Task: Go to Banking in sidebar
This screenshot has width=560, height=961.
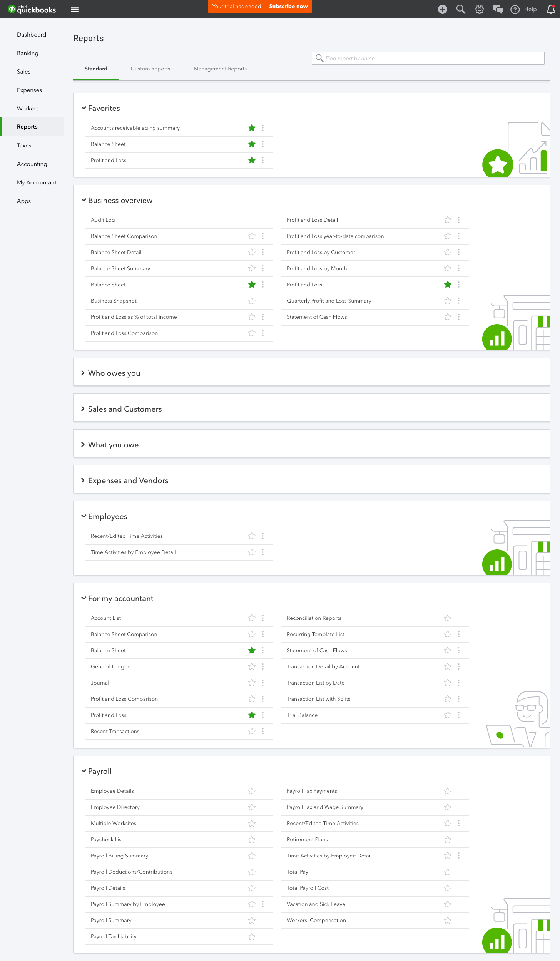Action: 28,53
